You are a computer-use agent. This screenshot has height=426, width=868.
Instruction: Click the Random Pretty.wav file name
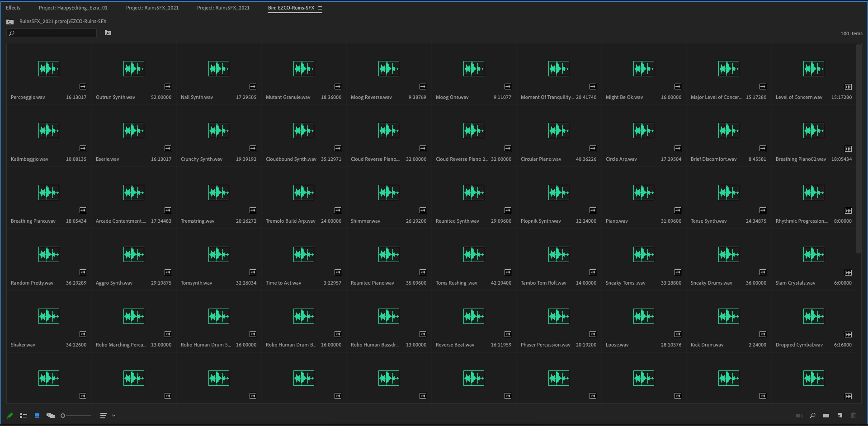click(32, 283)
